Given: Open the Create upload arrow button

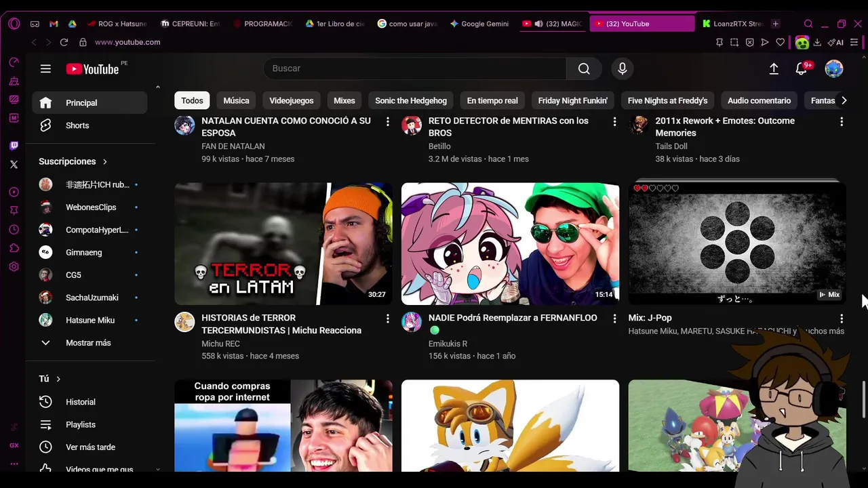Looking at the screenshot, I should (774, 68).
